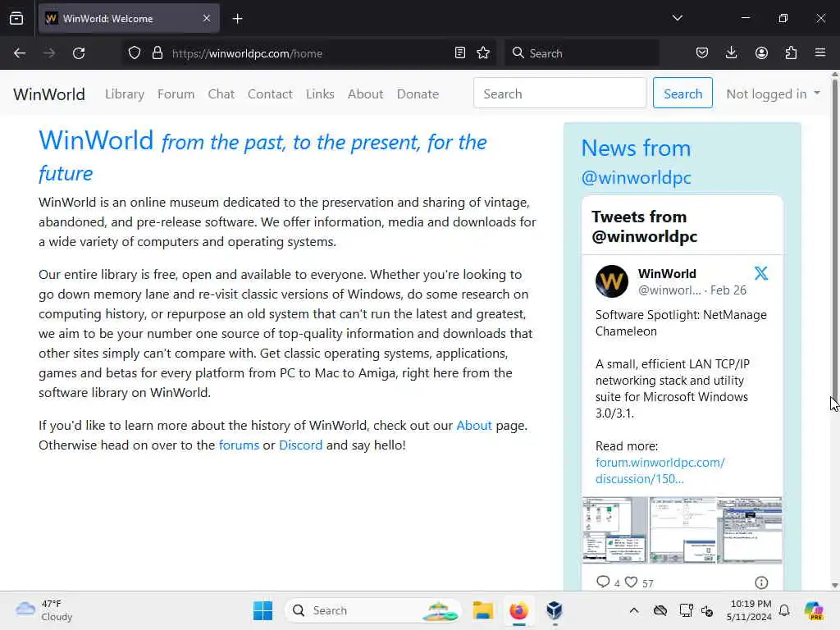Screen dimensions: 840x630
Task: Open a new tab with plus button
Action: pyautogui.click(x=237, y=19)
